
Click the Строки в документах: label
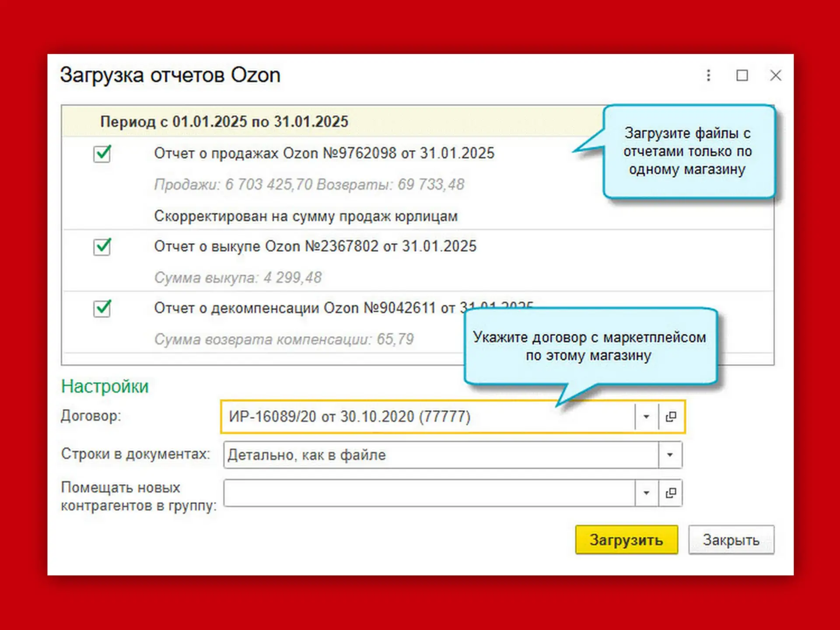(x=136, y=454)
